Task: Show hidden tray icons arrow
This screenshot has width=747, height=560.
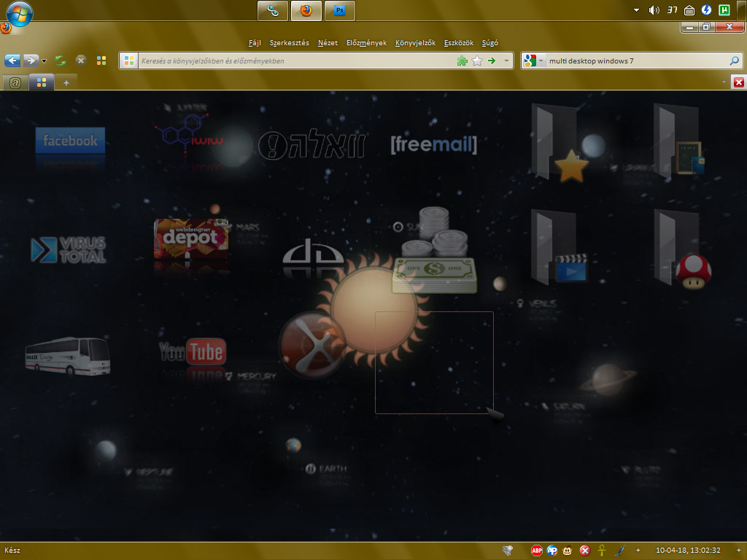Action: 636,10
